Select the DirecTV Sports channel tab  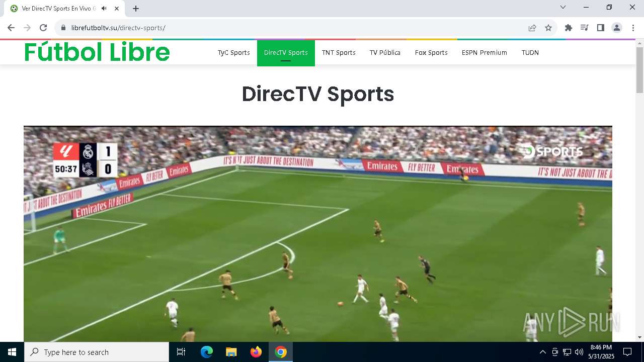pos(286,53)
